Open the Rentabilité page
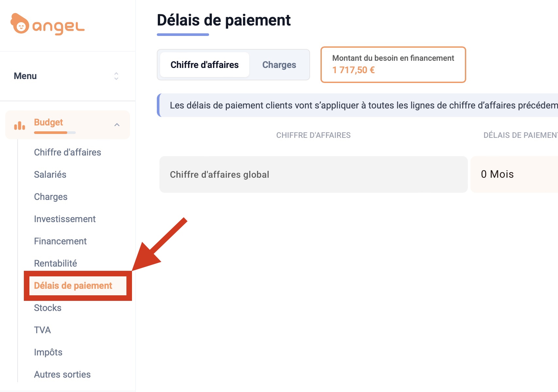558x392 pixels. [x=56, y=263]
